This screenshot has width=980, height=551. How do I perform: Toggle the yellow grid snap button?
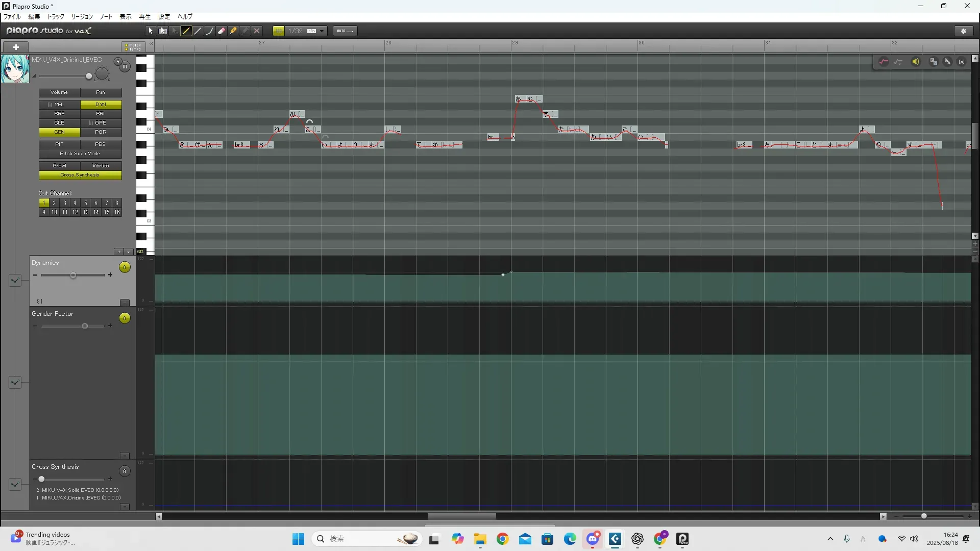(279, 31)
